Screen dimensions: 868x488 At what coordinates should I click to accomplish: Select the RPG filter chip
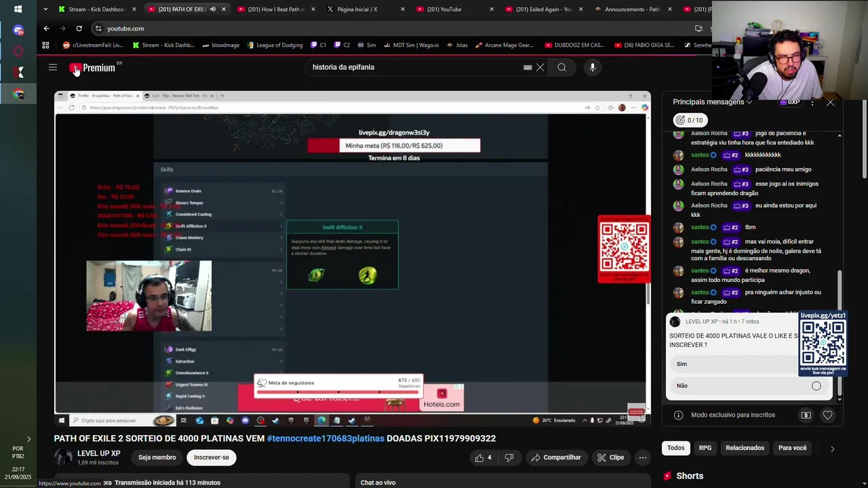point(705,448)
